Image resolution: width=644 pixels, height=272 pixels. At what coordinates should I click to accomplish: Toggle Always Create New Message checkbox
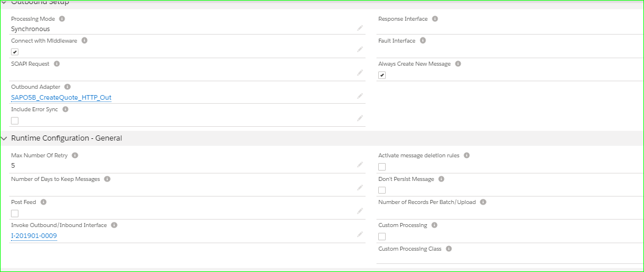382,75
